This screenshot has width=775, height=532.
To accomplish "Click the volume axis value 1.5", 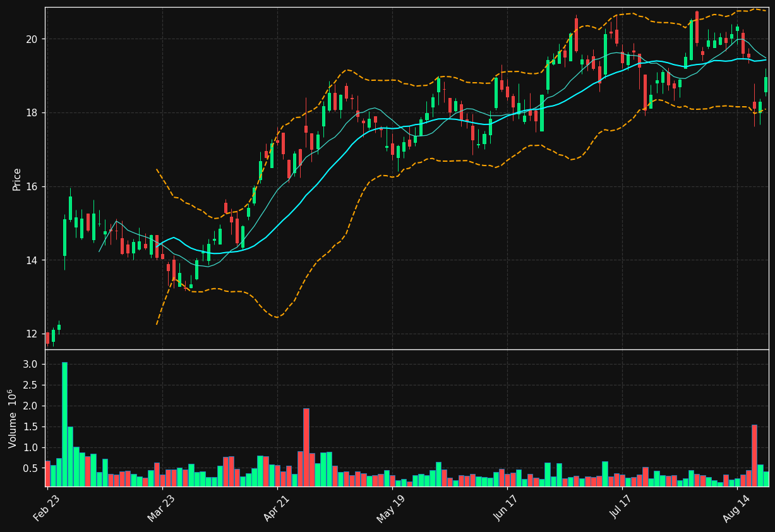I will tap(31, 426).
